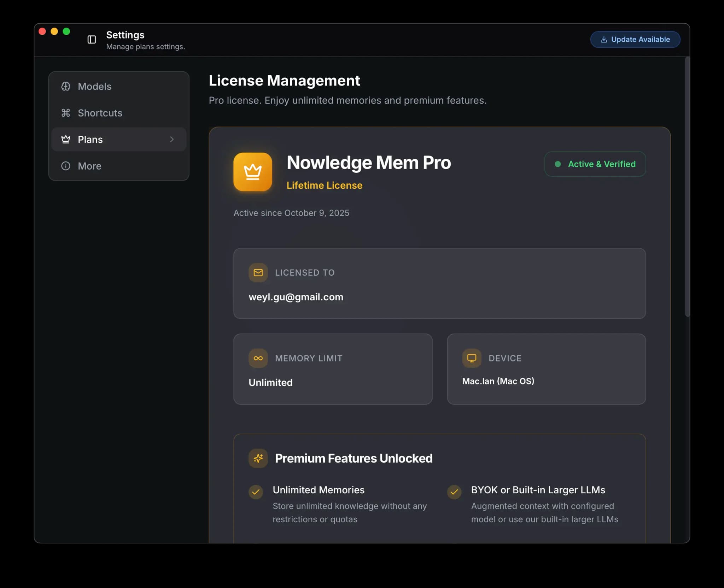Viewport: 724px width, 588px height.
Task: Click the Update Available button
Action: tap(635, 40)
